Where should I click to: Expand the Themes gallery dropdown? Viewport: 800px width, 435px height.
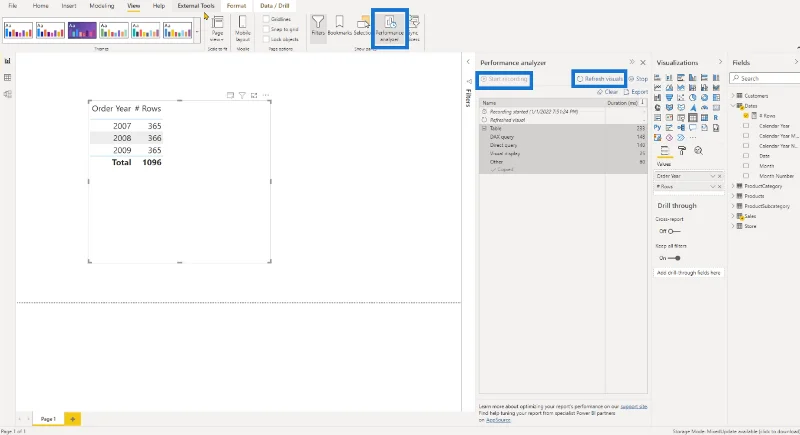click(x=197, y=31)
